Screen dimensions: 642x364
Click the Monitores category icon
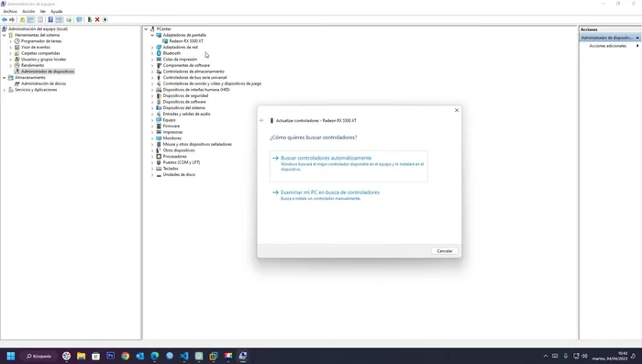point(159,138)
